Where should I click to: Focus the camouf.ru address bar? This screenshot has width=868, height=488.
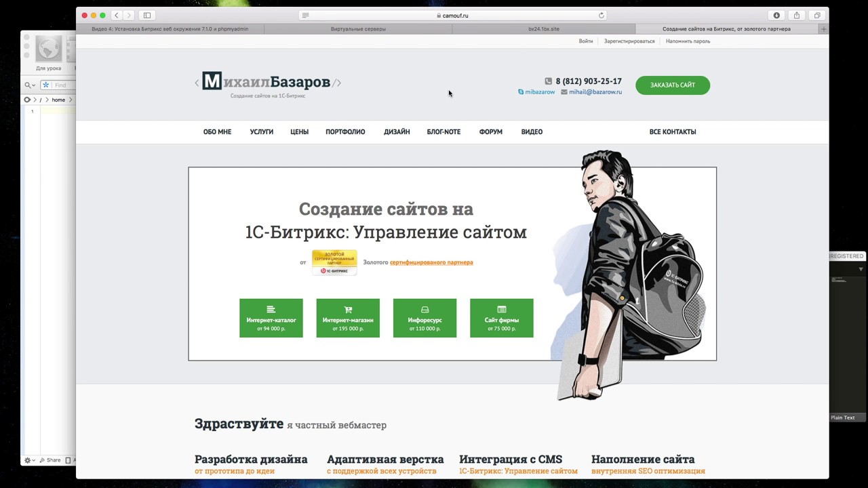click(x=453, y=15)
